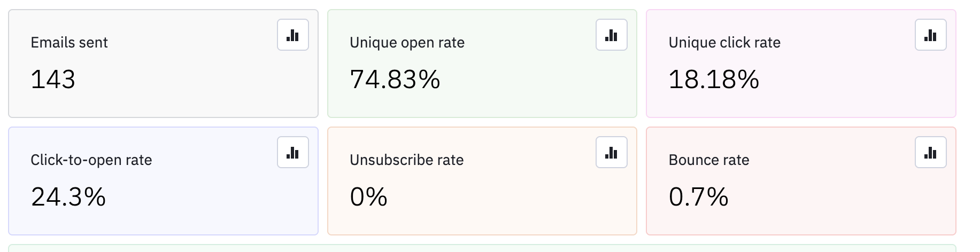
Task: Select the "Unique click rate" heading
Action: 724,43
